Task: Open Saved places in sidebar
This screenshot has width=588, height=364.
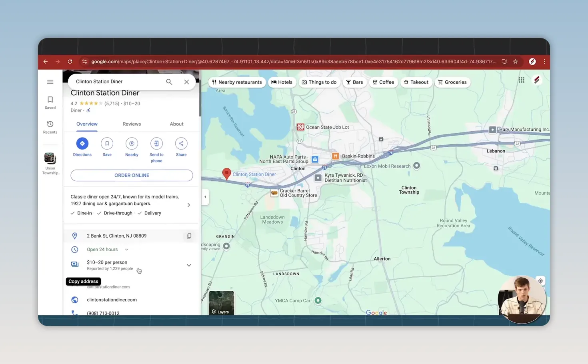Action: (50, 103)
